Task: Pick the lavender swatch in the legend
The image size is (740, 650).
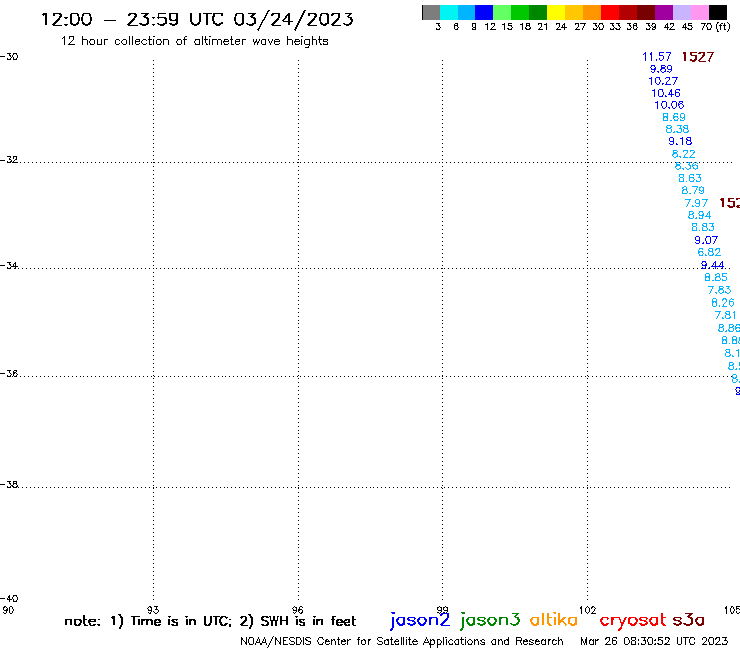Action: pyautogui.click(x=682, y=12)
